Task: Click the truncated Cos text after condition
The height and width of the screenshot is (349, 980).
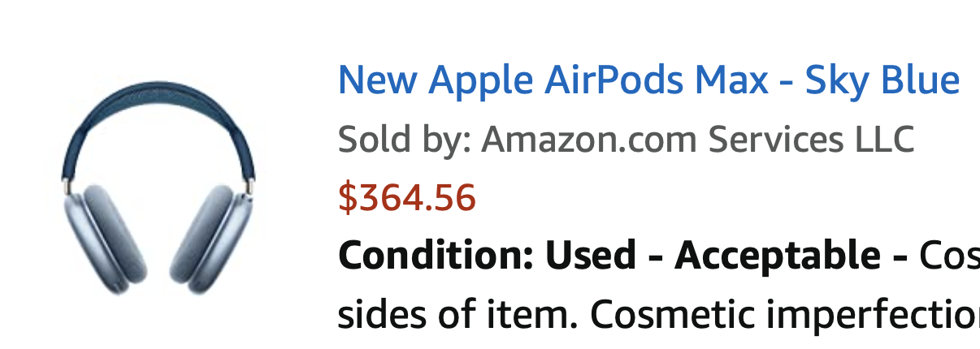Action: pyautogui.click(x=948, y=256)
